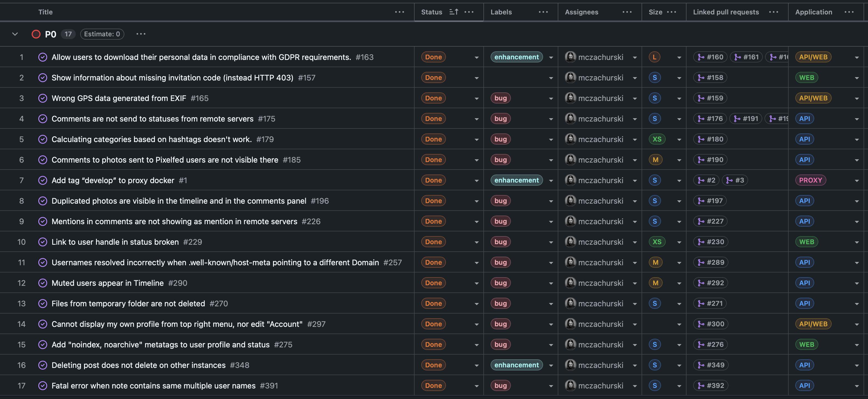Open the issue 'Wrong GPS data generated from EXIF'

pyautogui.click(x=118, y=98)
